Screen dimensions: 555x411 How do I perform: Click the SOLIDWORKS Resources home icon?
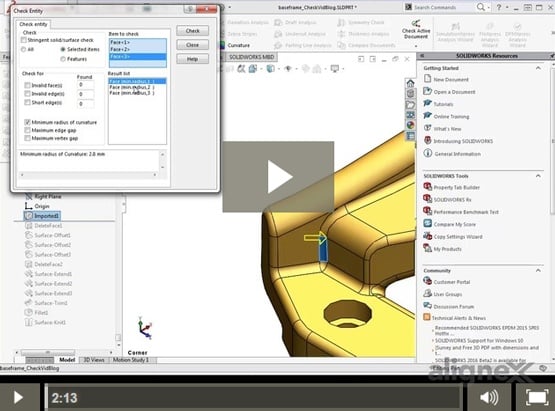click(410, 84)
